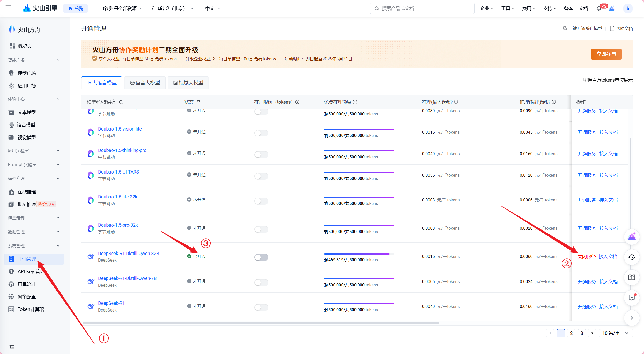Click the Volcano Engine logo
The height and width of the screenshot is (354, 644).
[x=40, y=8]
